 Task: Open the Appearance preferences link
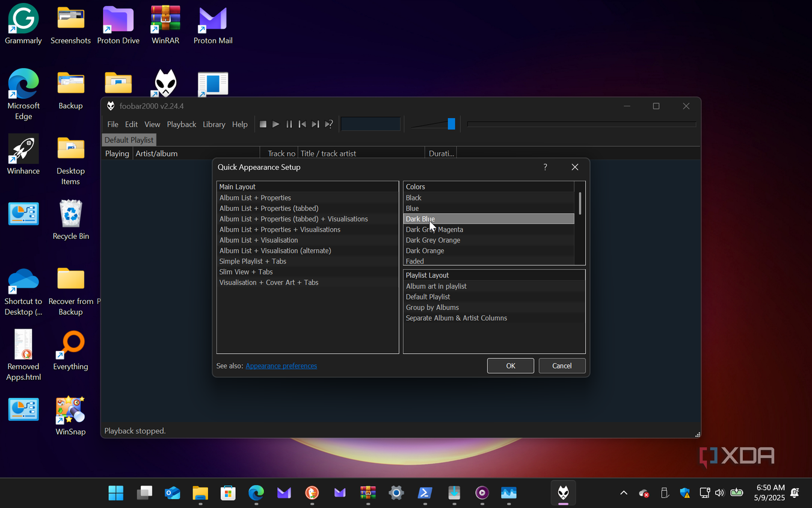click(x=281, y=366)
